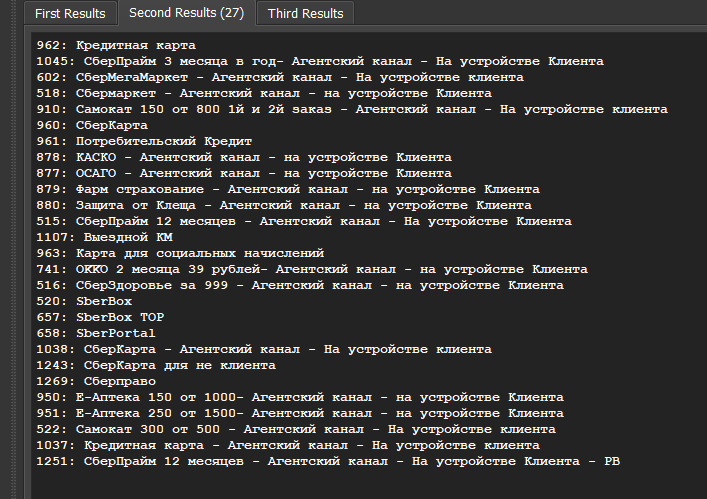Select line 518 Сбермаркет

264,93
